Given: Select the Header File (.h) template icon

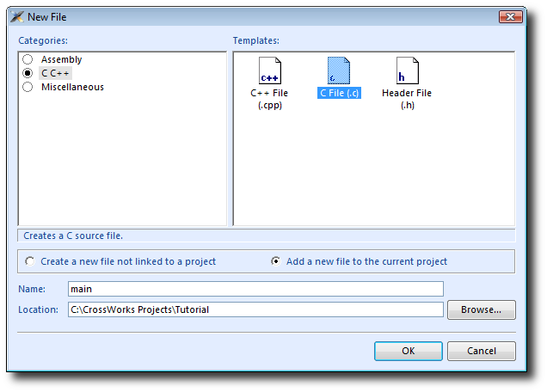Looking at the screenshot, I should (x=407, y=70).
